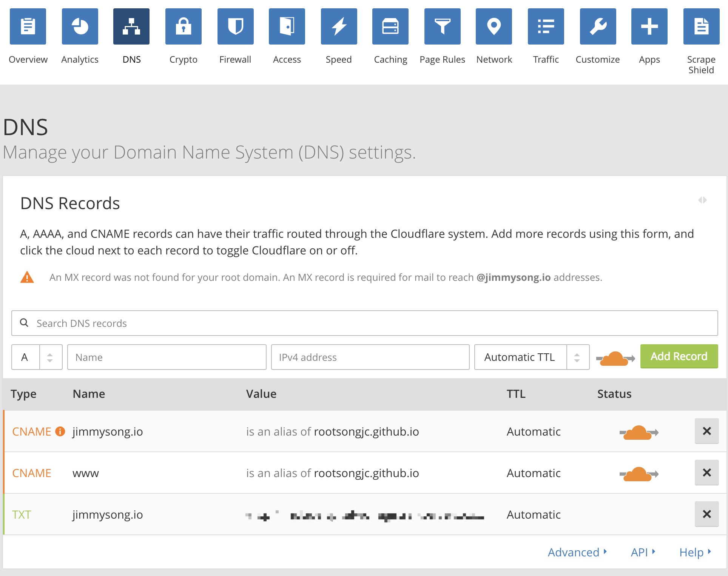Click Automatic TTL of the www record

pos(534,473)
